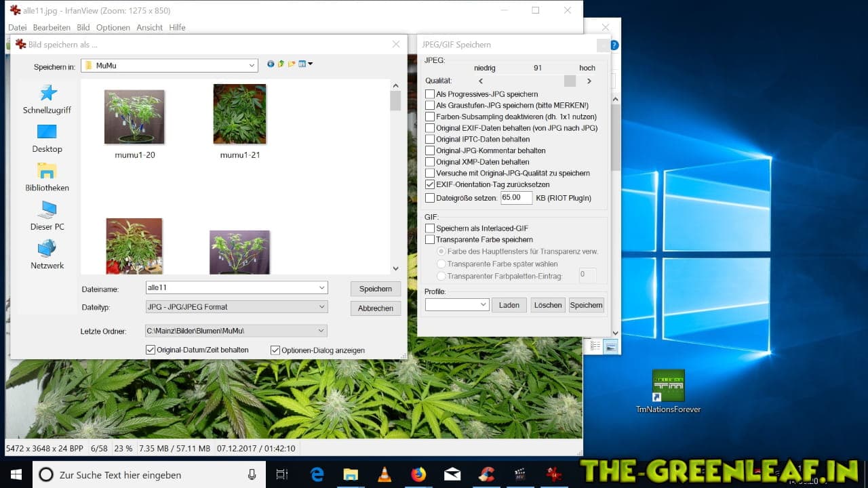This screenshot has height=488, width=868.
Task: Click the JPEG Qualität slider thumb
Action: coord(570,81)
